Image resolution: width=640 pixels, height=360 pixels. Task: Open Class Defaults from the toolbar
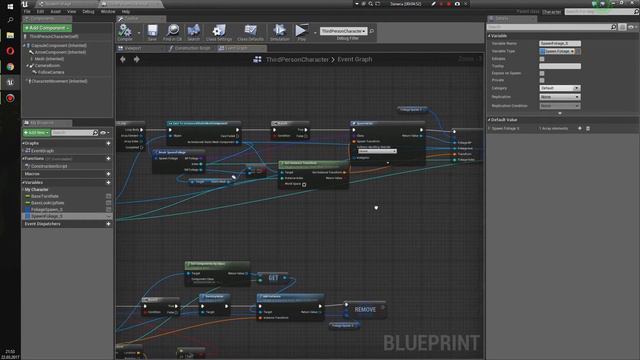[250, 31]
